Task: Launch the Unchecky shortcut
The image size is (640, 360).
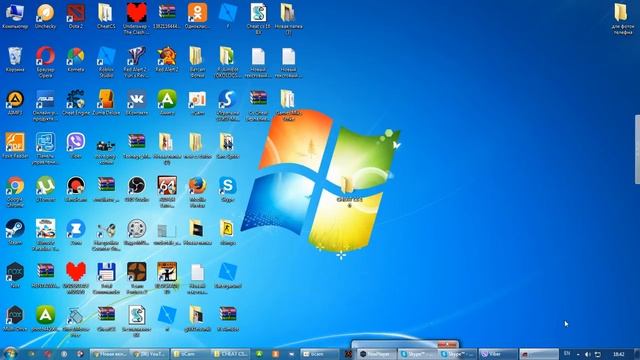Action: coord(45,16)
